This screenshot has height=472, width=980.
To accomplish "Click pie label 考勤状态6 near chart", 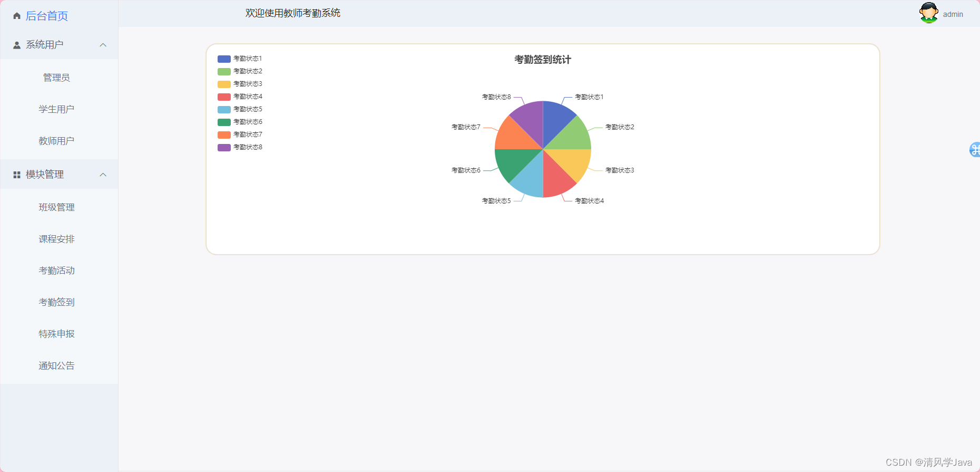I will (466, 170).
